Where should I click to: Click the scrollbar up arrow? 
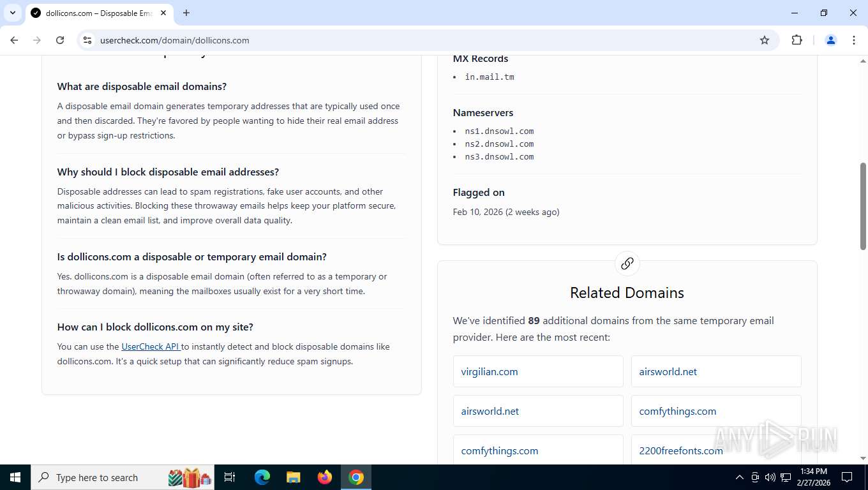pyautogui.click(x=863, y=61)
